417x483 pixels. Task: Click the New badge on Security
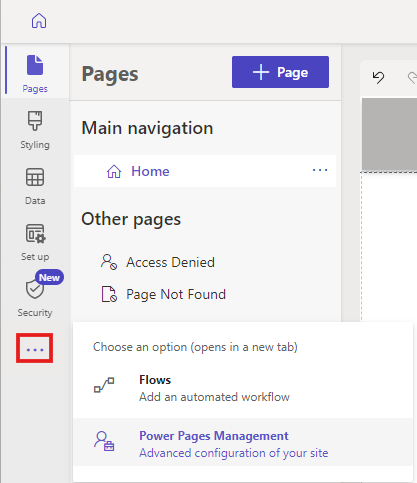(x=49, y=277)
